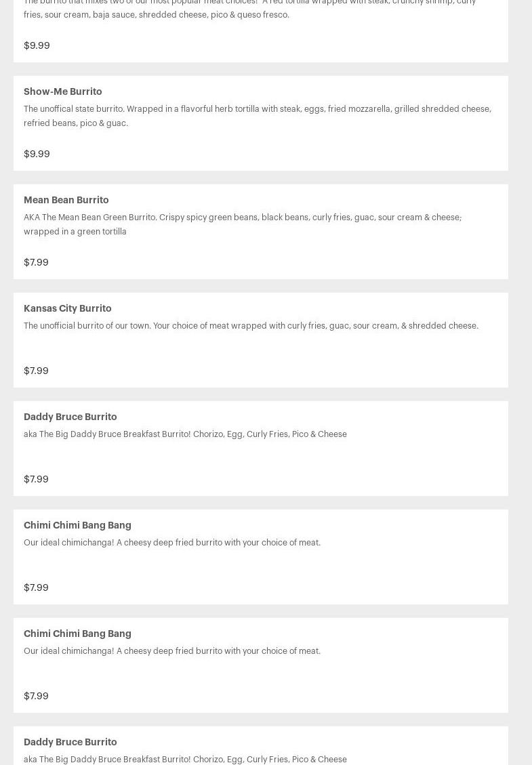This screenshot has height=765, width=532.
Task: Select the Show-Me Burrito description text
Action: click(x=258, y=116)
